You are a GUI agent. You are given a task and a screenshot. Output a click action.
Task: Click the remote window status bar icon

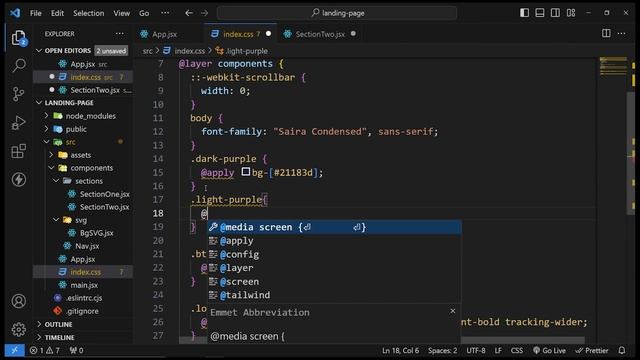coord(14,350)
